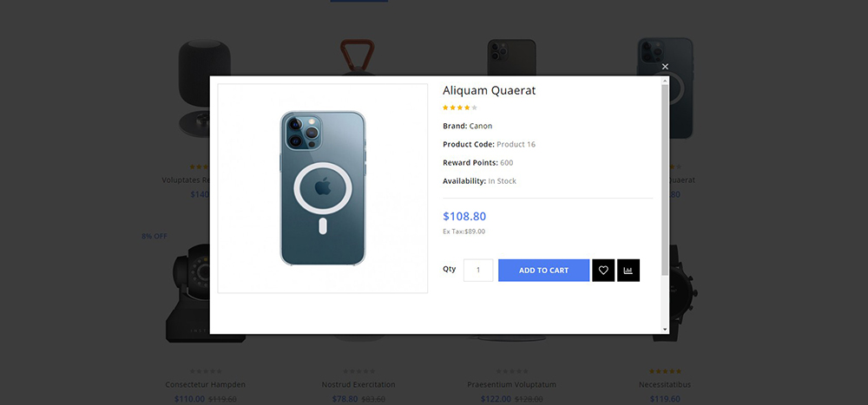Open the Canon brand link
868x405 pixels.
[481, 127]
